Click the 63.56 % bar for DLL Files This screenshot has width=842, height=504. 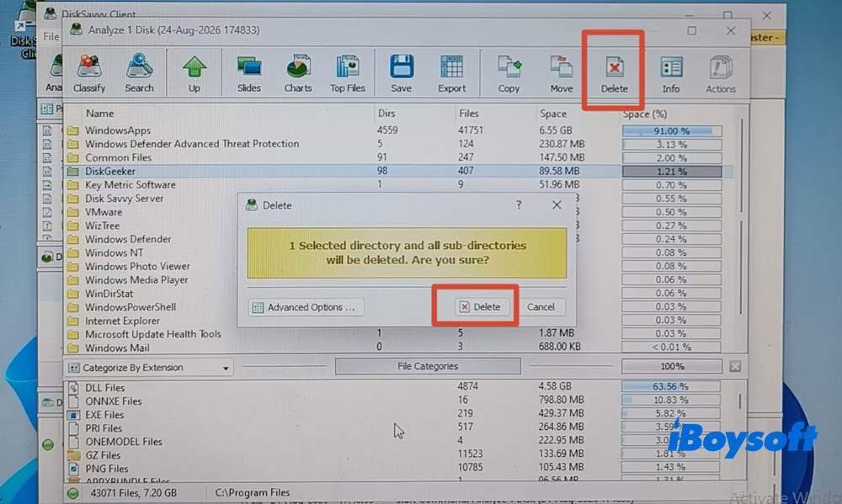click(671, 386)
